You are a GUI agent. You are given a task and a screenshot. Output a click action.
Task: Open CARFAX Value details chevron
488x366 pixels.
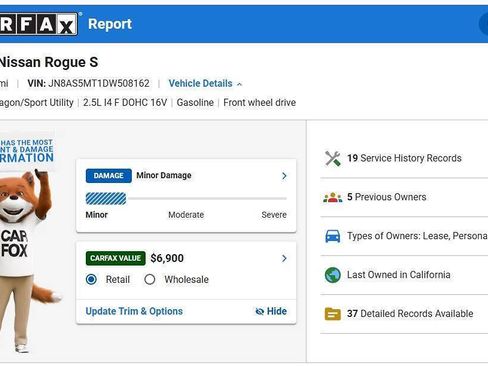[284, 258]
